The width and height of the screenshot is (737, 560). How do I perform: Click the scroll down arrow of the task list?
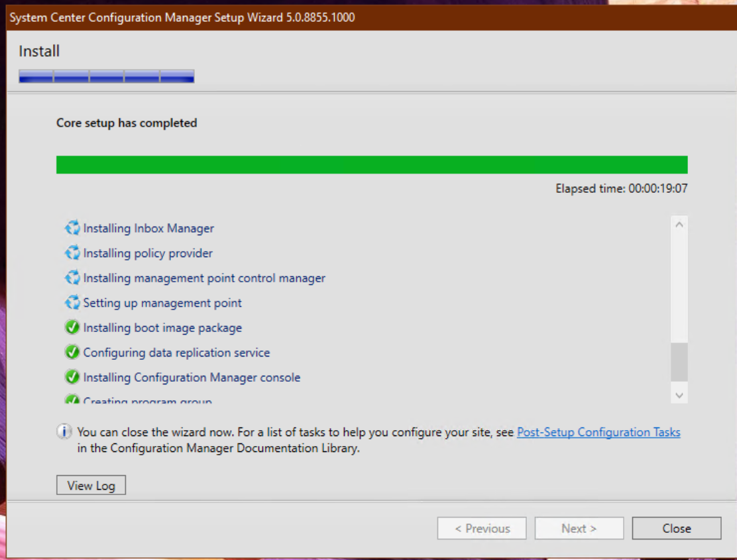click(679, 396)
